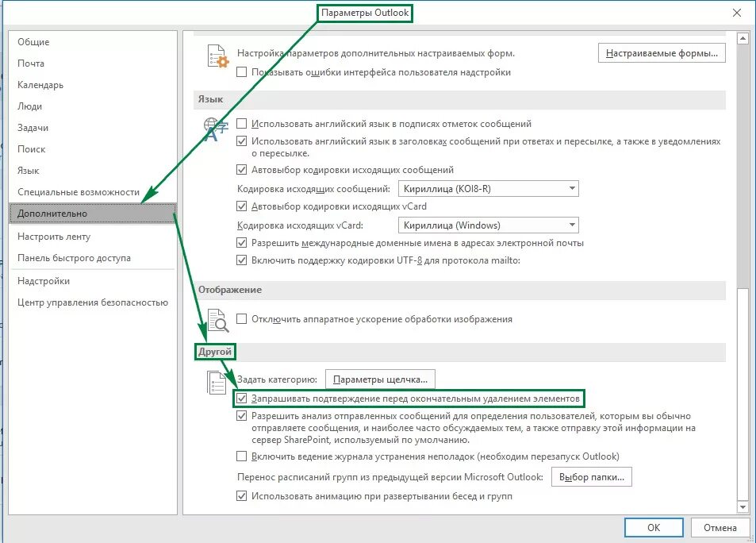Select the Поиск category

pos(93,149)
